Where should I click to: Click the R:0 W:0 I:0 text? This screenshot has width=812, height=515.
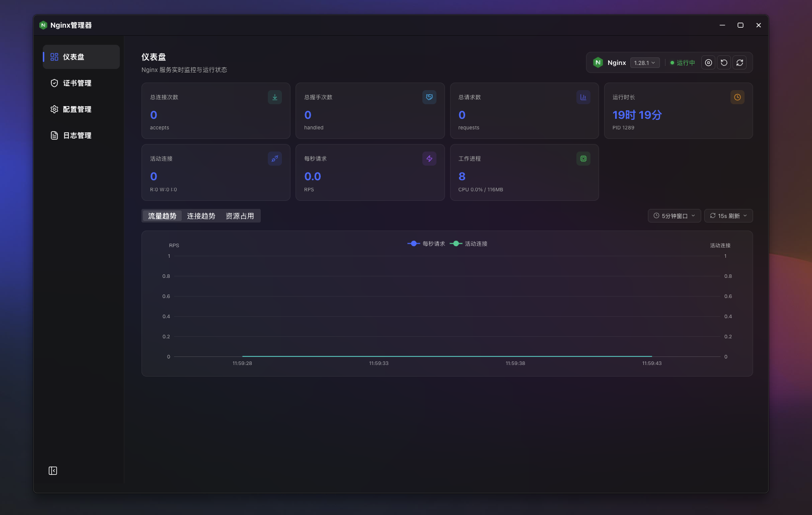tap(164, 190)
